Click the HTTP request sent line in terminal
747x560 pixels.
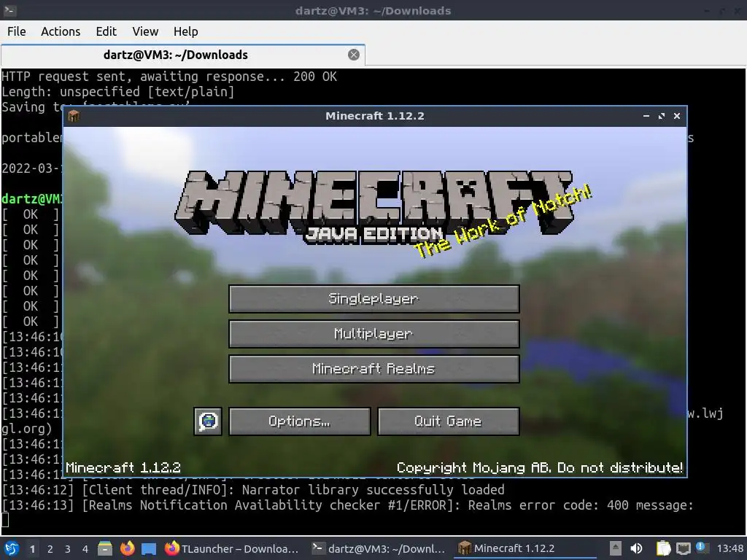(169, 76)
